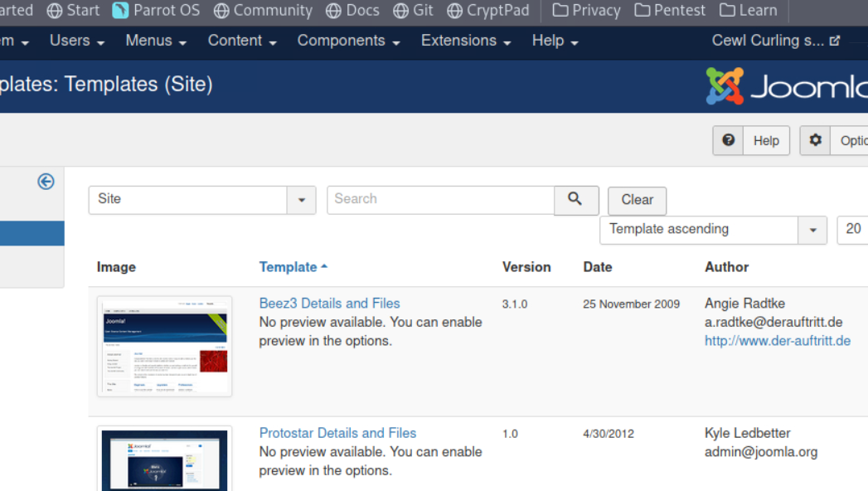The height and width of the screenshot is (491, 868).
Task: Open the Extensions menu
Action: [466, 41]
